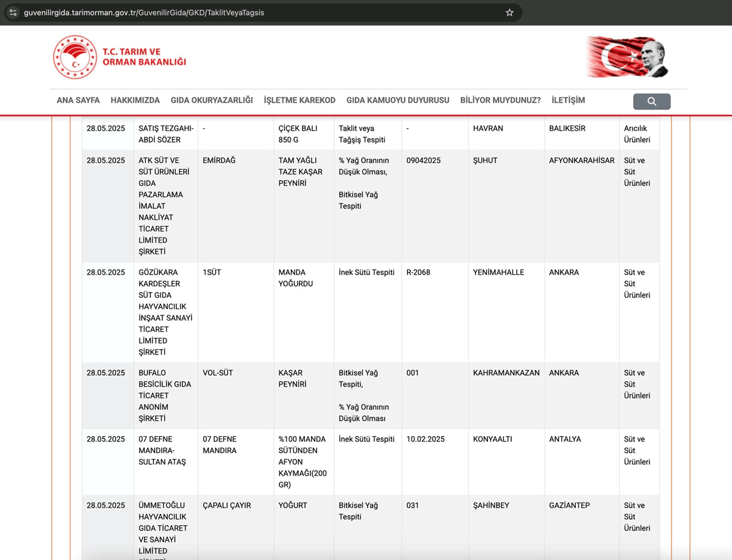Select İnek Sütü Tespiti in the 1SÜT row

click(368, 312)
